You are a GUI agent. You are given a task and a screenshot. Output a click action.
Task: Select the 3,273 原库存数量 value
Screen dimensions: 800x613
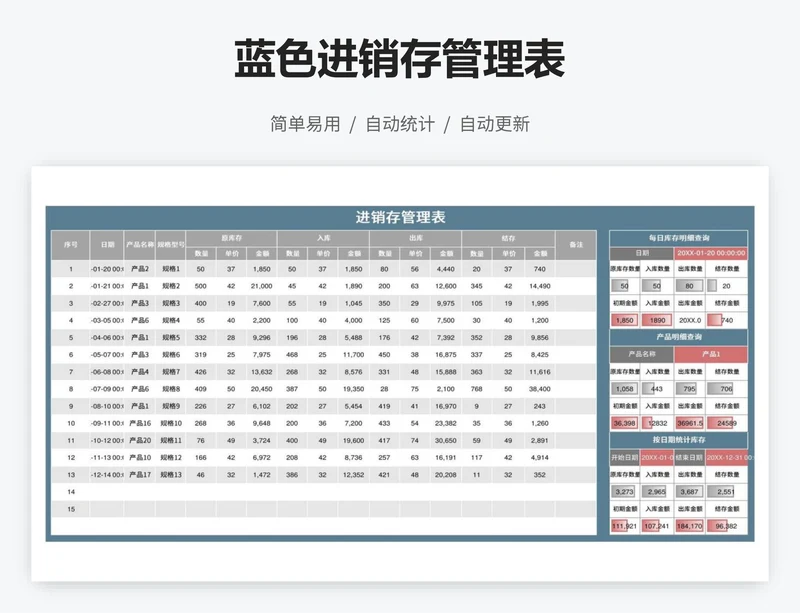624,492
